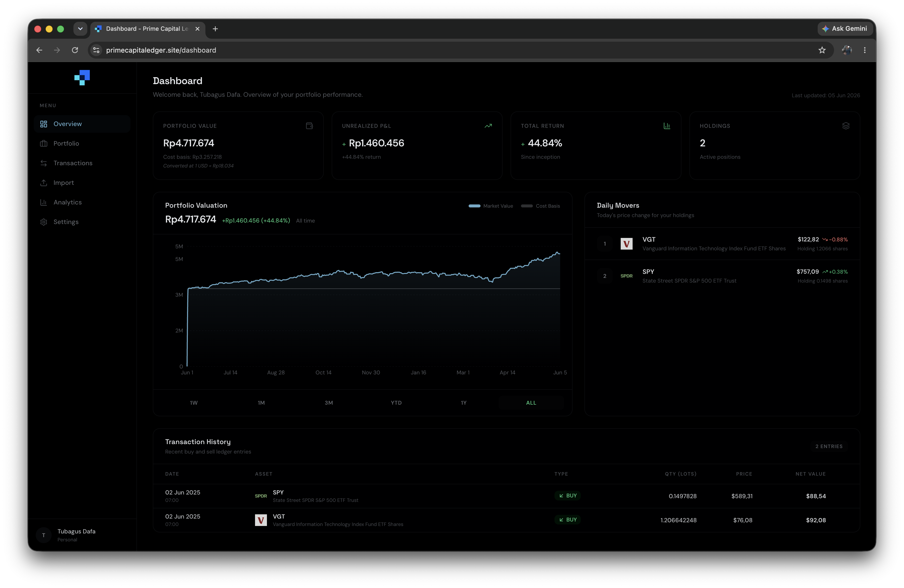This screenshot has width=904, height=588.
Task: Bookmark this page with the star icon
Action: click(822, 50)
